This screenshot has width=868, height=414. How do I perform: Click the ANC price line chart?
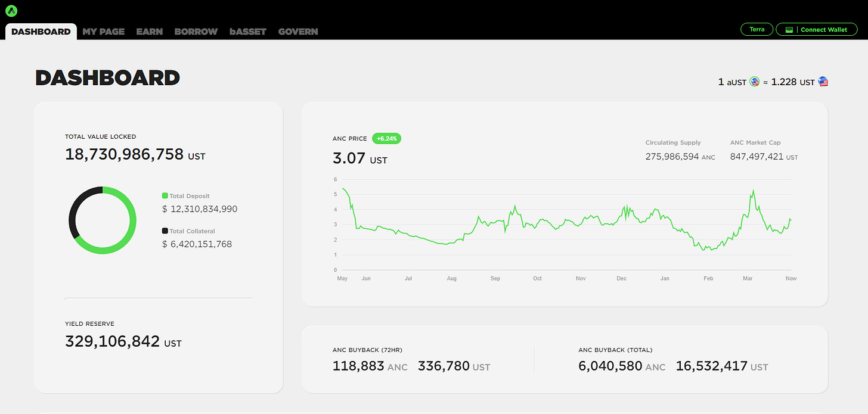(x=566, y=225)
